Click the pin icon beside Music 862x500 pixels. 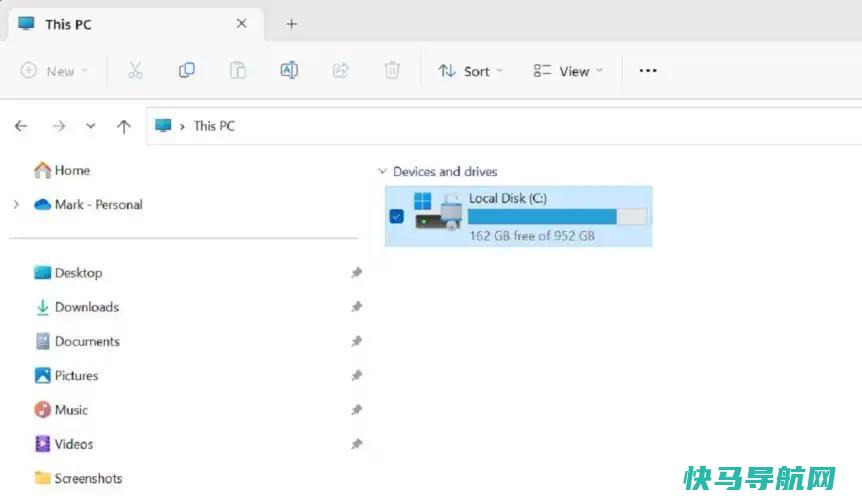pyautogui.click(x=356, y=409)
